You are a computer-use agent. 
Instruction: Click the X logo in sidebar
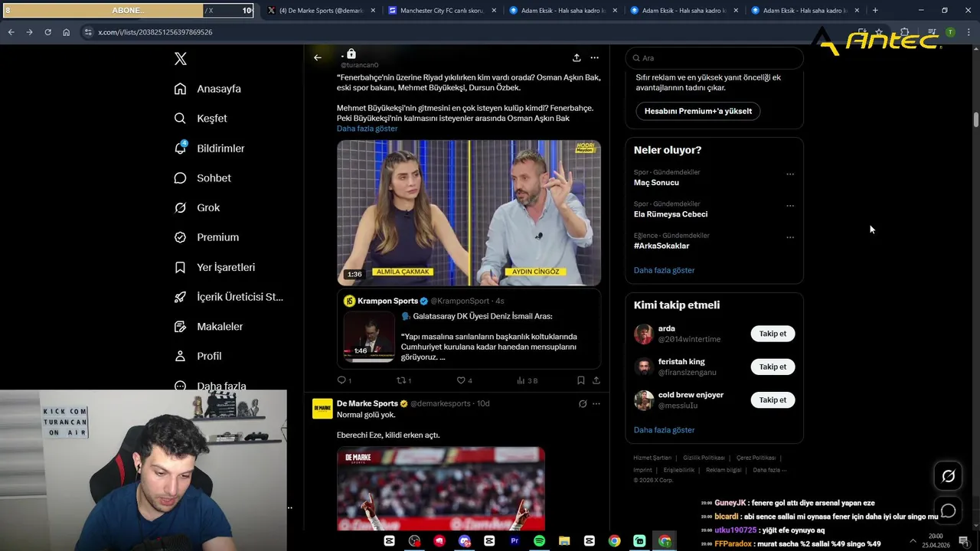(181, 59)
